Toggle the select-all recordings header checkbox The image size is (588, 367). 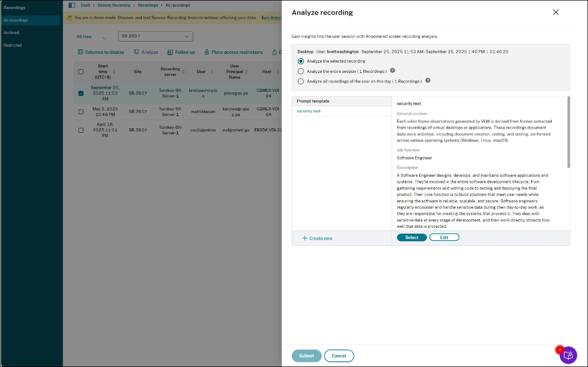coord(81,72)
